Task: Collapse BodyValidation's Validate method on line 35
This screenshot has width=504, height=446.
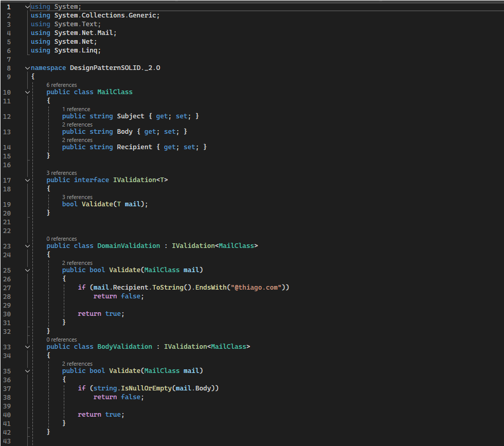Action: [x=27, y=371]
